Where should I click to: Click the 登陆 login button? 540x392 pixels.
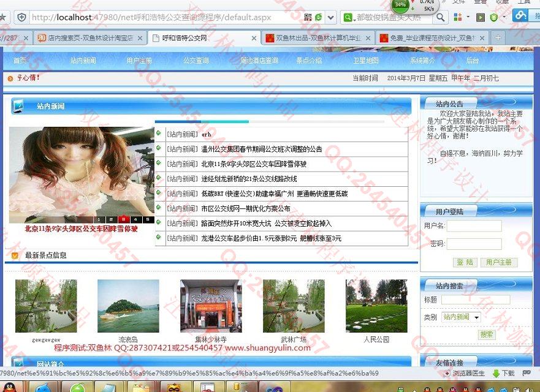(465, 262)
